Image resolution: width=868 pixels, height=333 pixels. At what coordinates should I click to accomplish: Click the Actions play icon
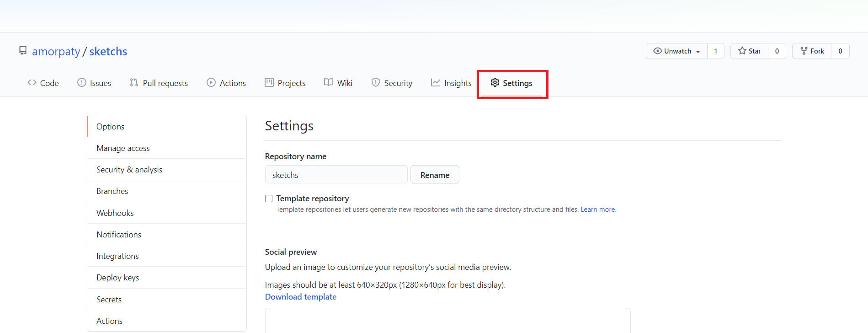[211, 82]
